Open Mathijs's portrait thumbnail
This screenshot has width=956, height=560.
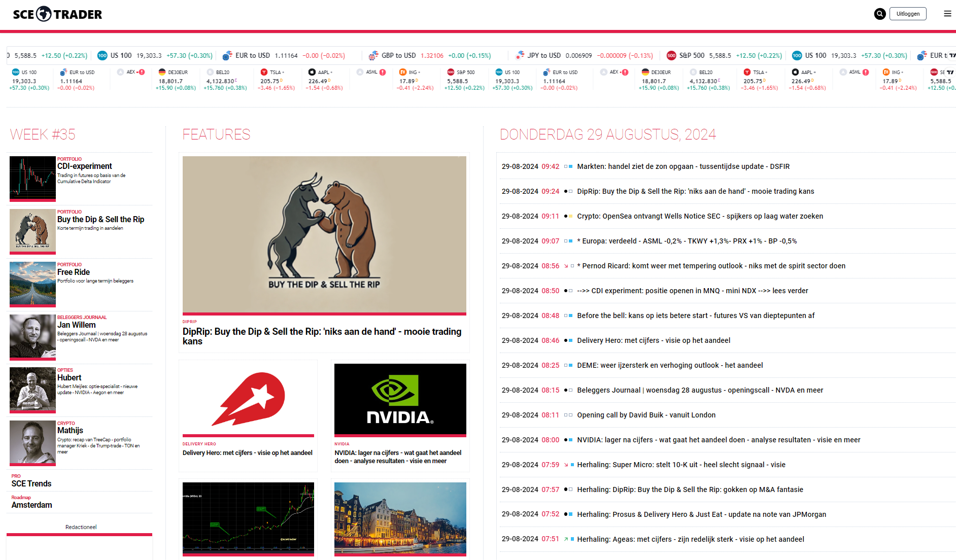(32, 442)
